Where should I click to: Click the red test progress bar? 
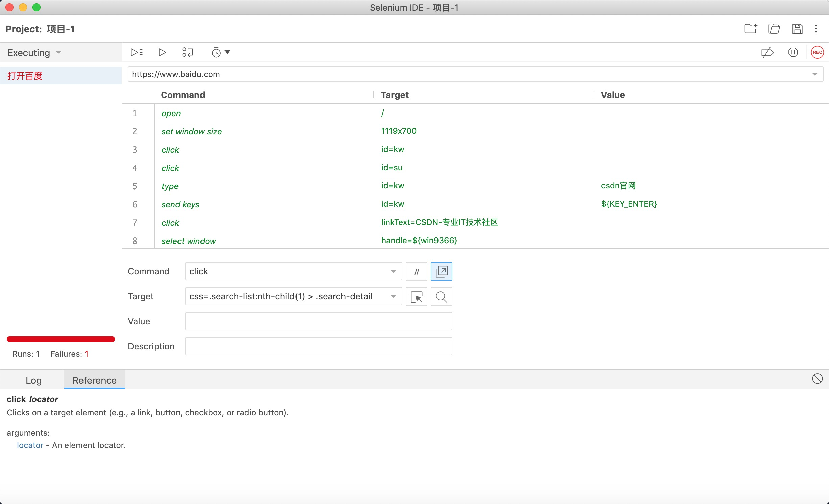[61, 339]
